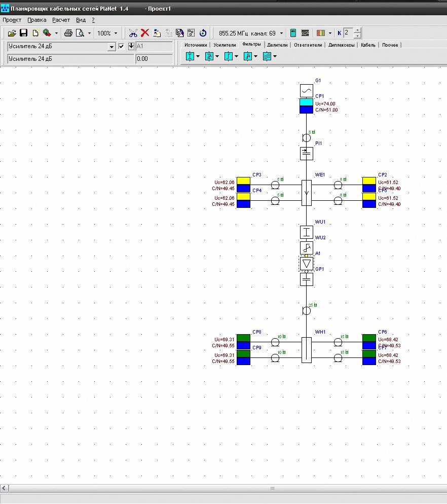447x504 pixels.
Task: Open the Расчет menu
Action: click(x=61, y=20)
